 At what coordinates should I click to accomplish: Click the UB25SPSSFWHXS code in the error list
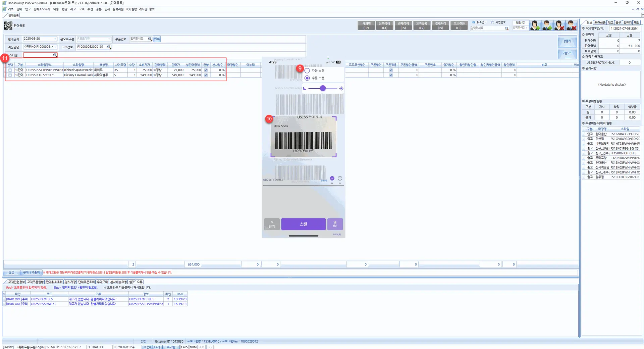(44, 304)
